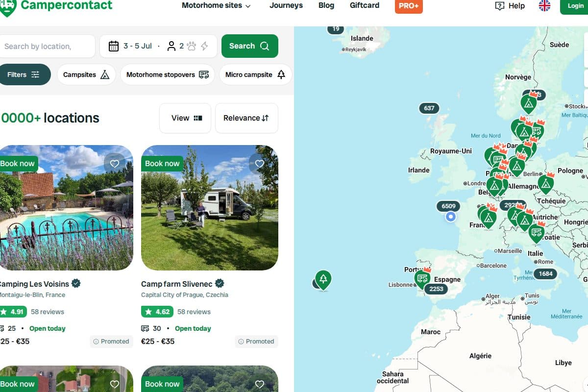Favorite Camping Les Voisins with heart icon

tap(115, 164)
